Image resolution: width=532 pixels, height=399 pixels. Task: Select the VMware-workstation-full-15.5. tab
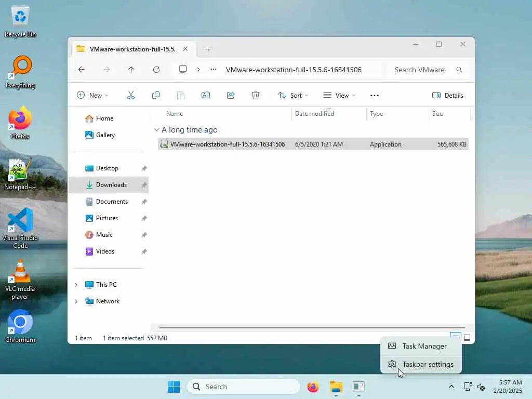tap(132, 49)
